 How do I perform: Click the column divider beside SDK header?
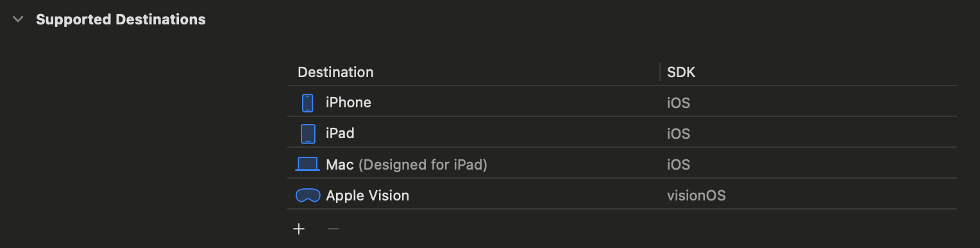click(660, 72)
